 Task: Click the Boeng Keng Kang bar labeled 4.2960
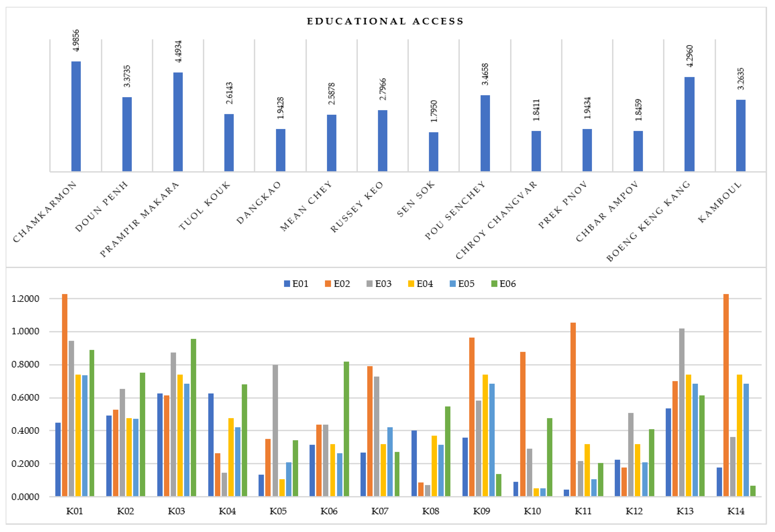(x=689, y=124)
